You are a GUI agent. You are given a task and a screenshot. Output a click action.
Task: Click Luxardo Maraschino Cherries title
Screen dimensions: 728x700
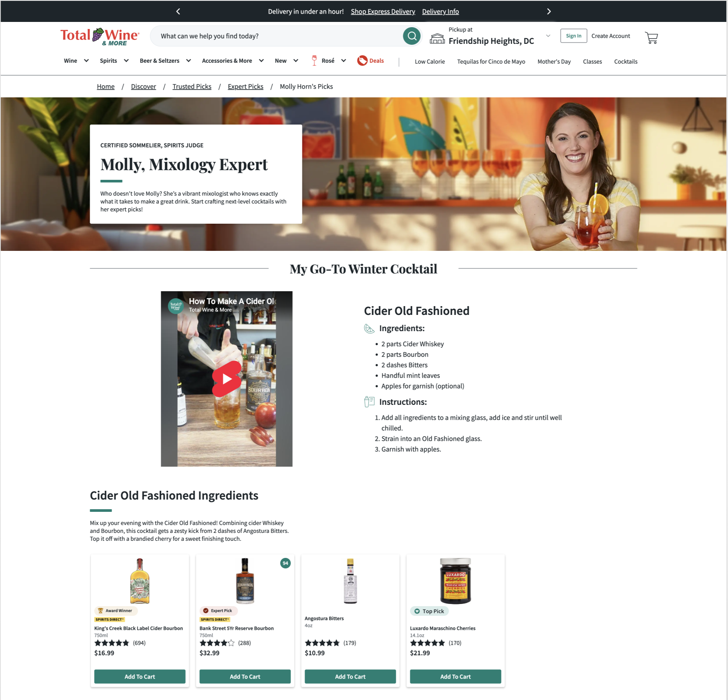point(443,628)
